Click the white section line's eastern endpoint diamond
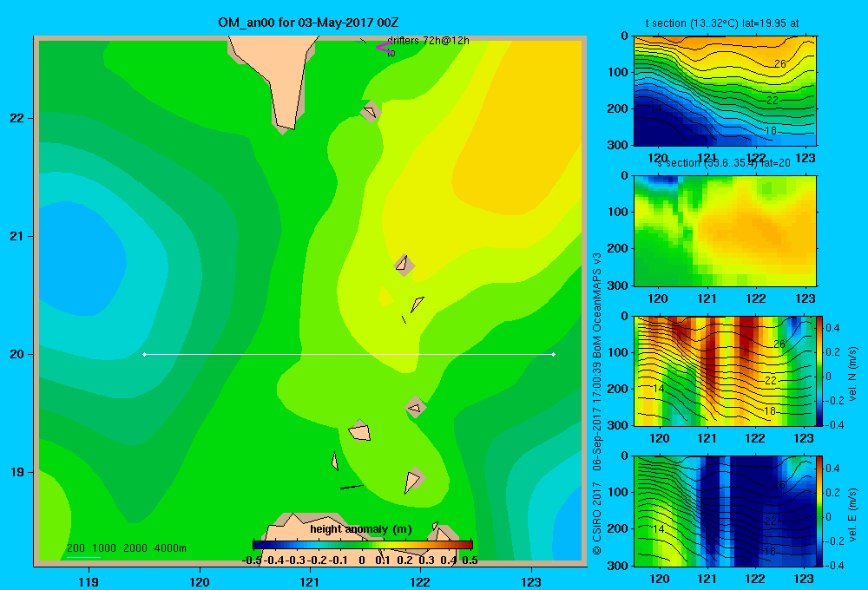 [x=554, y=354]
